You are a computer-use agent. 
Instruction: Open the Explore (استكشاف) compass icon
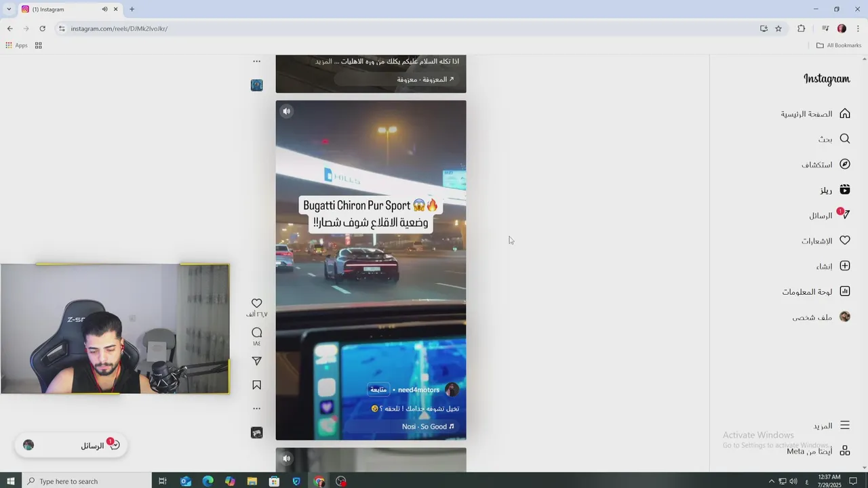(844, 164)
